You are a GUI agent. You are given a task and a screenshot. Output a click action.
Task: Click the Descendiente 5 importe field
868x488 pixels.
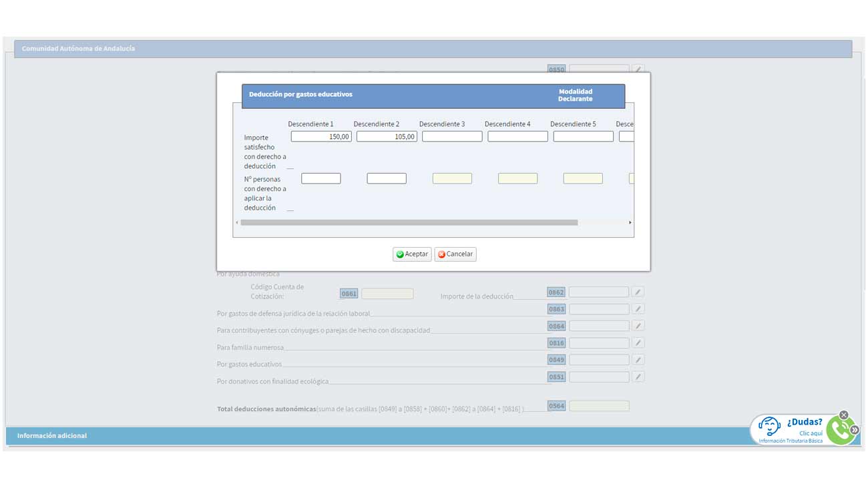pos(583,136)
